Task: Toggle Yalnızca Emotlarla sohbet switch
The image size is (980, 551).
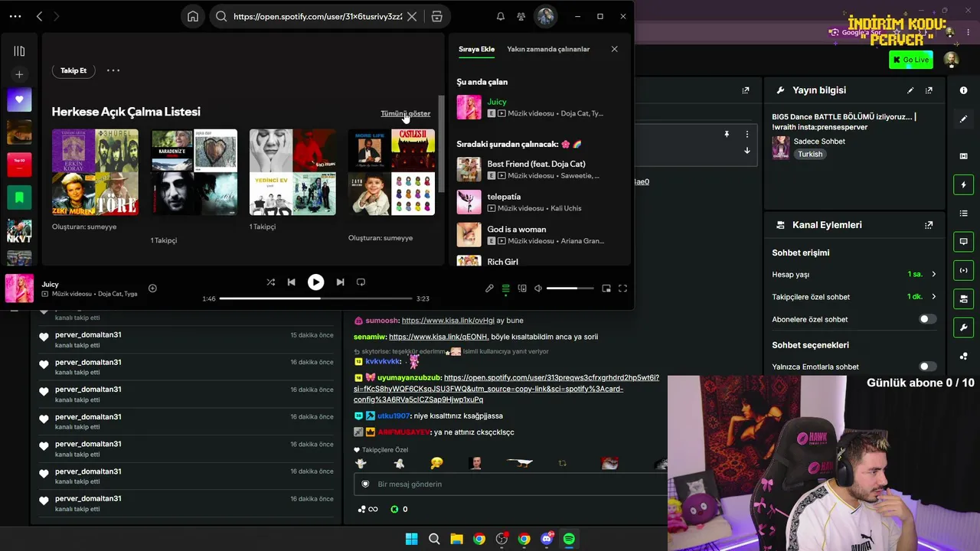Action: click(x=927, y=367)
